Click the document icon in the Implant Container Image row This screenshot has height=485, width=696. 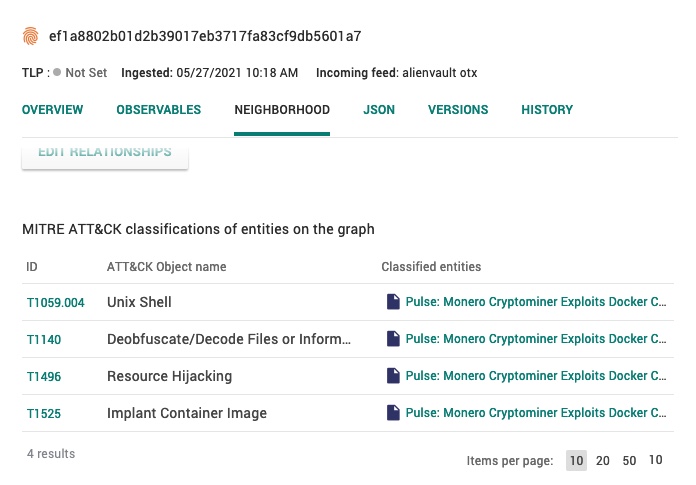393,413
